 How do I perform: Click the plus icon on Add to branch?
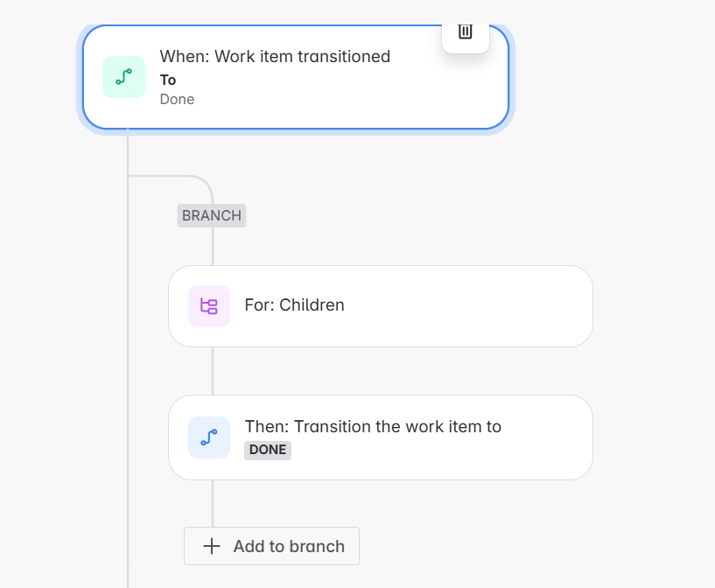click(211, 546)
